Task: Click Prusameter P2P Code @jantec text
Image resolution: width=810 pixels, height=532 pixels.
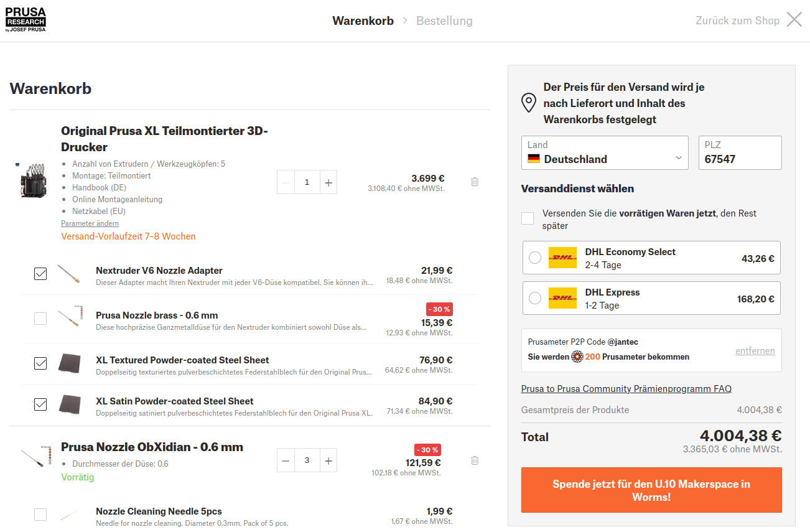Action: [583, 342]
